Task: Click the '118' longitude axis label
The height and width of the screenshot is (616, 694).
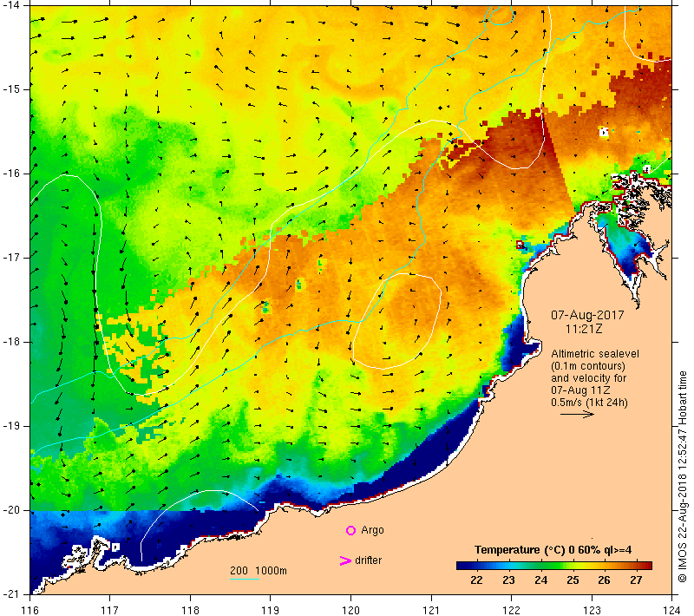Action: point(190,610)
